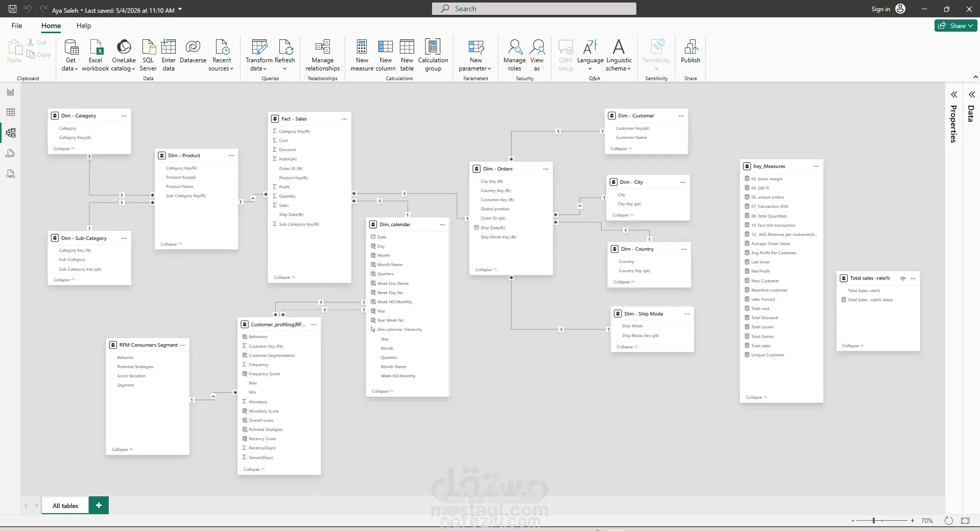The height and width of the screenshot is (531, 980).
Task: Switch to Table view in sidebar
Action: (x=11, y=112)
